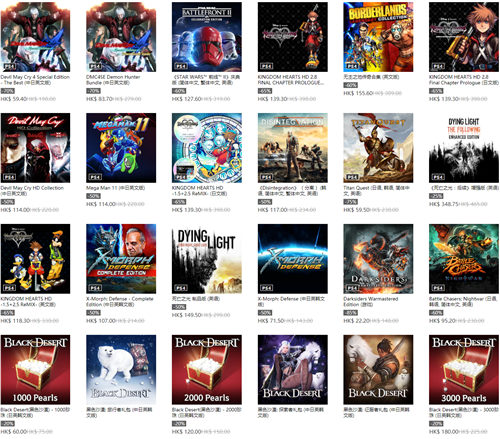Select the Black Desert 1000 Pearls item
Viewport: 500px width, 439px height.
click(x=35, y=370)
